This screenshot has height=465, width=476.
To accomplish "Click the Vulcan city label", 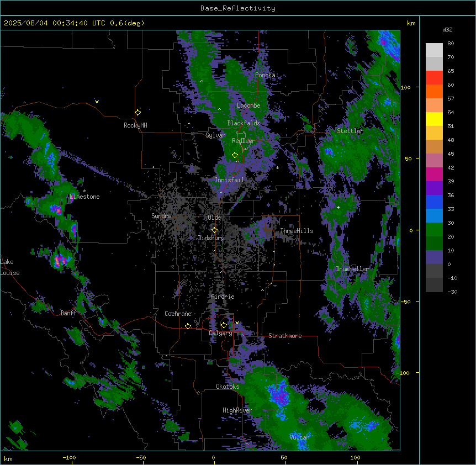I will (300, 437).
